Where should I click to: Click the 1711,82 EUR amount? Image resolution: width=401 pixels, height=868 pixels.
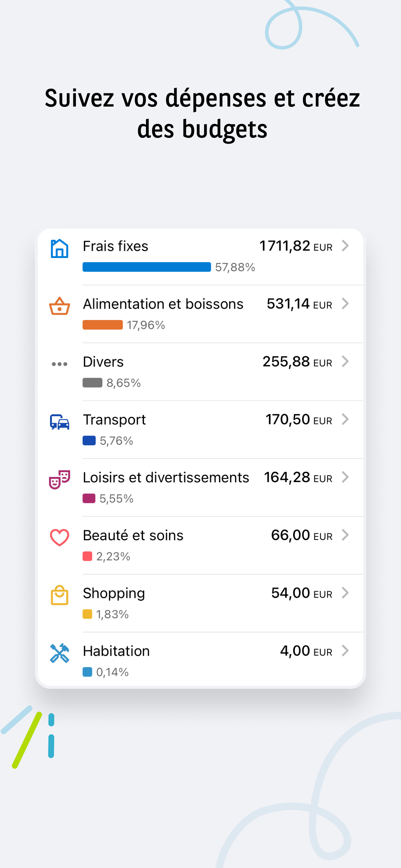(x=296, y=246)
